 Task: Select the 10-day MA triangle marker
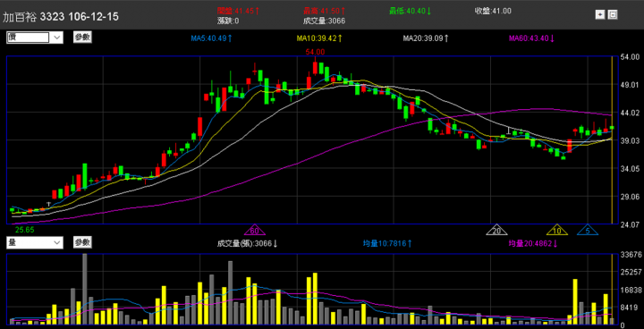click(557, 230)
